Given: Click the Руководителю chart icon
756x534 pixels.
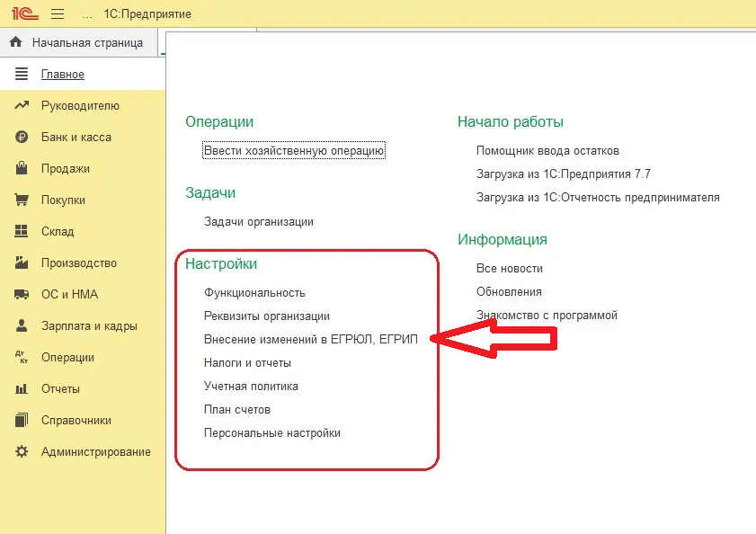Looking at the screenshot, I should (22, 106).
